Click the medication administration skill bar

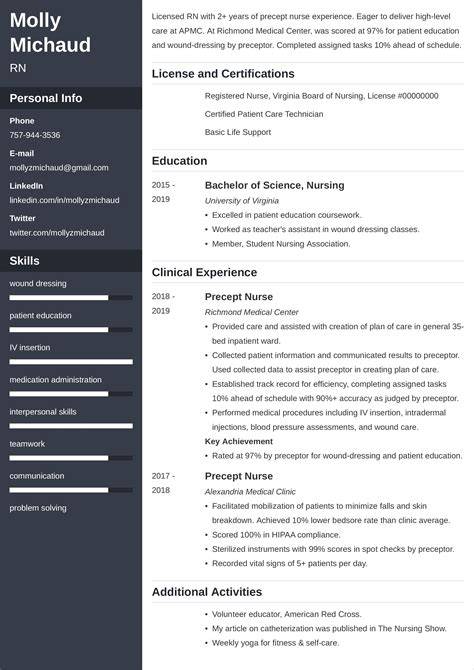pos(71,394)
